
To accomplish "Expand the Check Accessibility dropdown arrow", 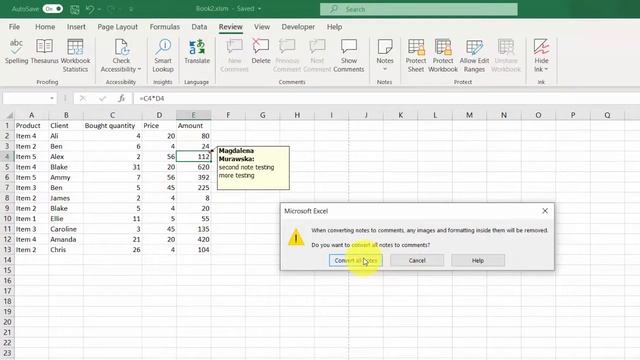I will click(x=139, y=69).
